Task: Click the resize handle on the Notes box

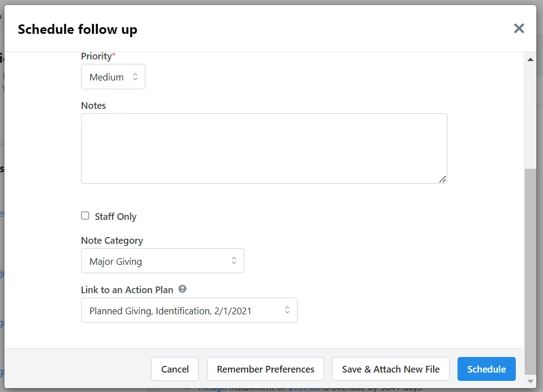Action: click(x=443, y=179)
